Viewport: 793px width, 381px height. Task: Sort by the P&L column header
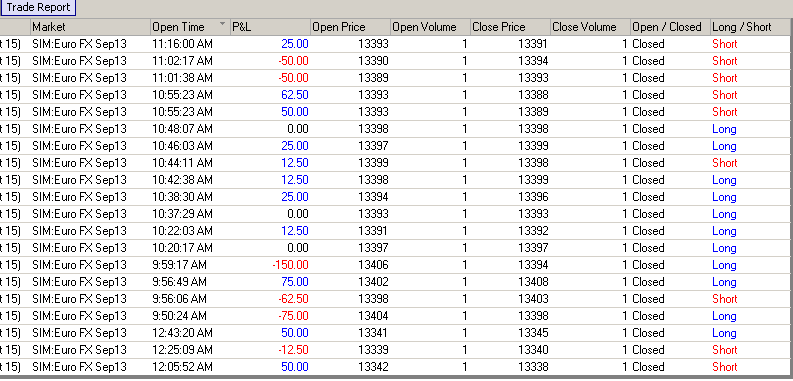coord(270,27)
